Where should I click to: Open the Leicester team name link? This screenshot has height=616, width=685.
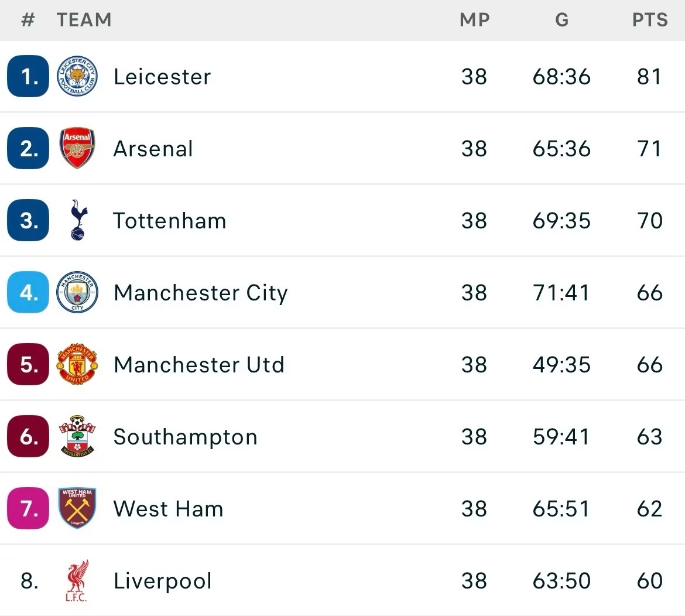pos(162,77)
